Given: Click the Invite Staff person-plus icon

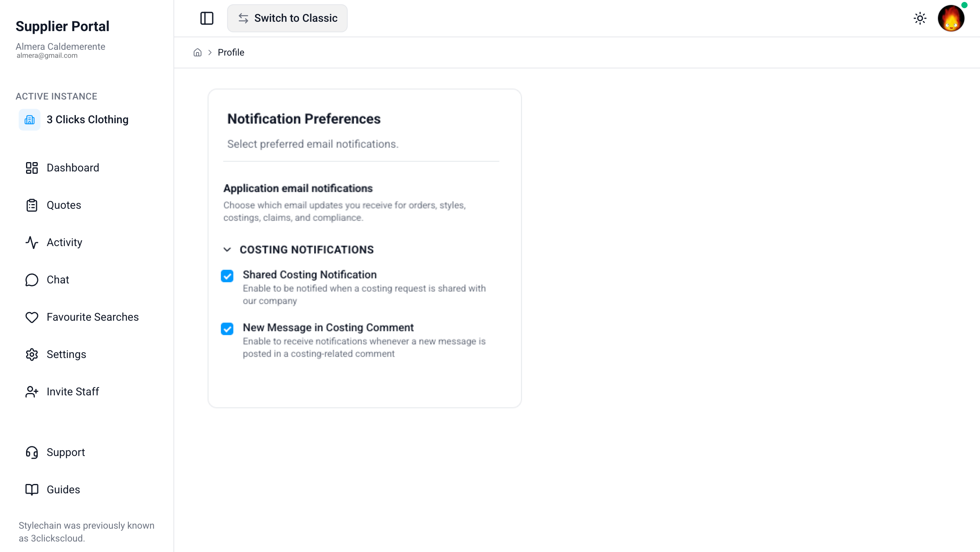Looking at the screenshot, I should (x=32, y=392).
